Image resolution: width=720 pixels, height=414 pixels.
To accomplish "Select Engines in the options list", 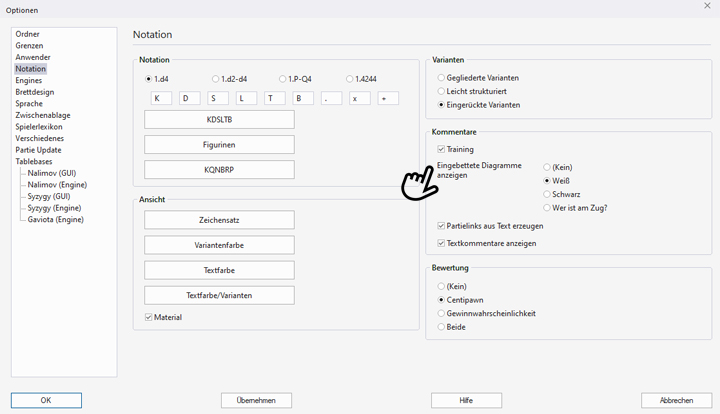I will click(29, 80).
